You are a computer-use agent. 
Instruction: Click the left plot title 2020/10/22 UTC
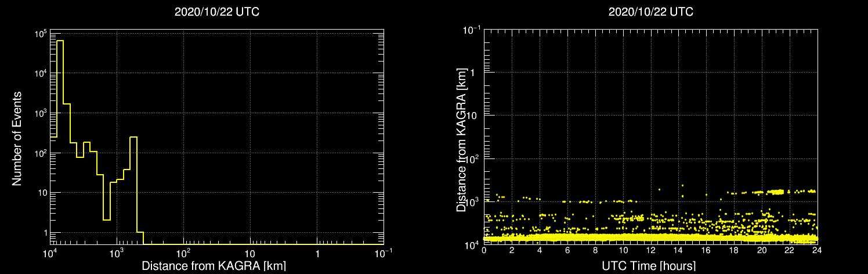tap(217, 12)
